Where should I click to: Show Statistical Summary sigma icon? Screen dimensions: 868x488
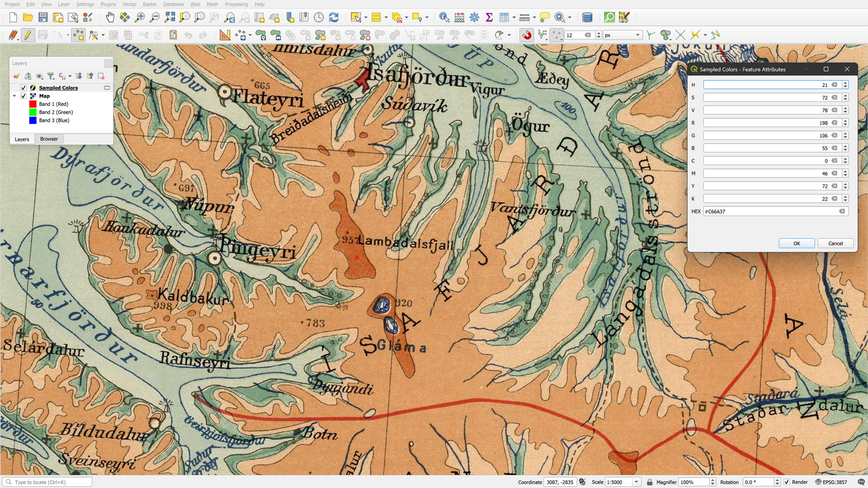[x=489, y=17]
